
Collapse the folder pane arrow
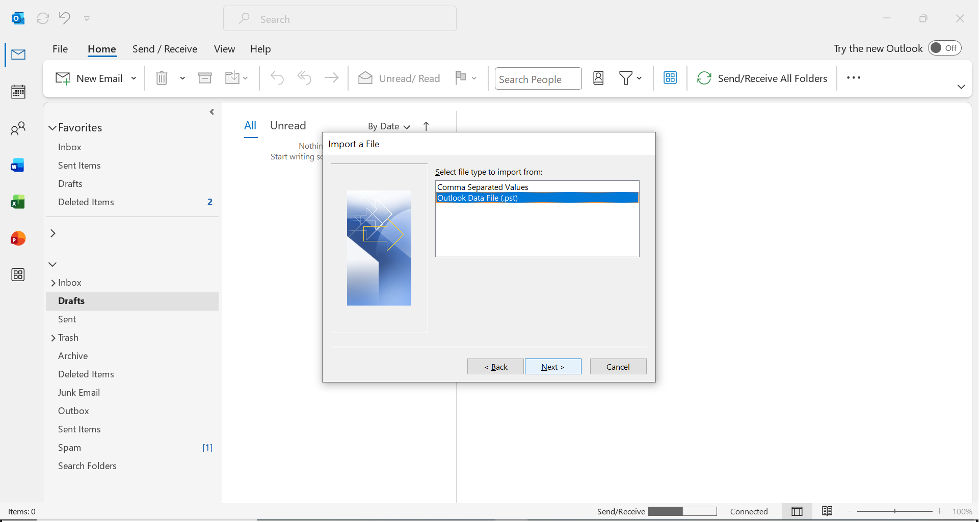click(x=212, y=112)
